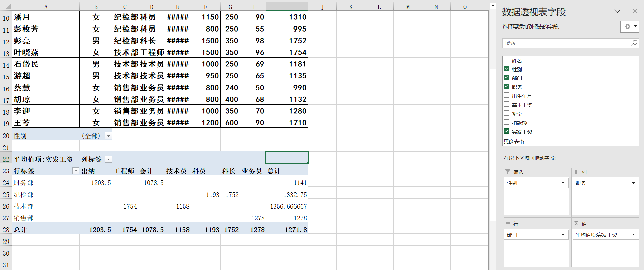Click the magnifier search icon in field list

pos(634,43)
